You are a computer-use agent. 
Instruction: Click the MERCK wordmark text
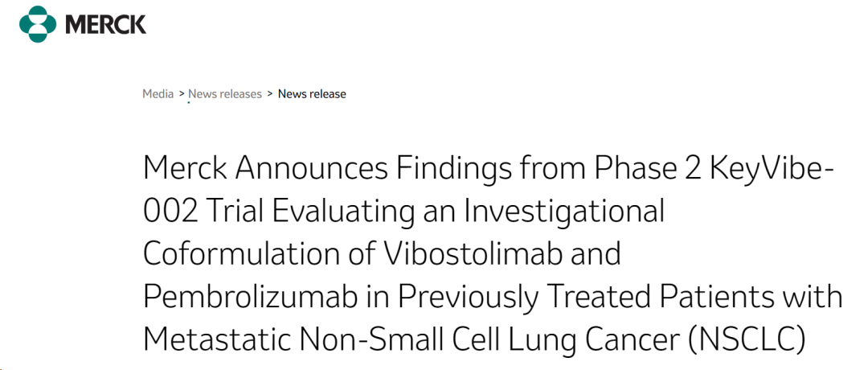tap(106, 24)
